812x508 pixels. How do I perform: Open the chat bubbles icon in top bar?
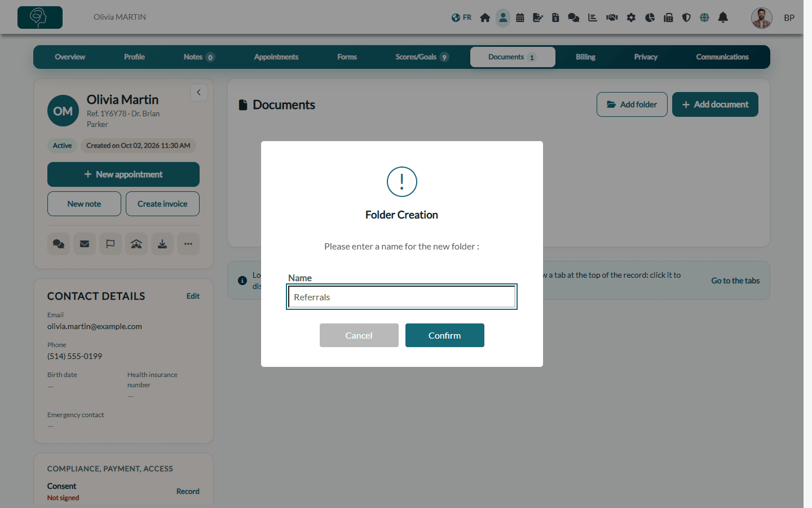pos(573,17)
